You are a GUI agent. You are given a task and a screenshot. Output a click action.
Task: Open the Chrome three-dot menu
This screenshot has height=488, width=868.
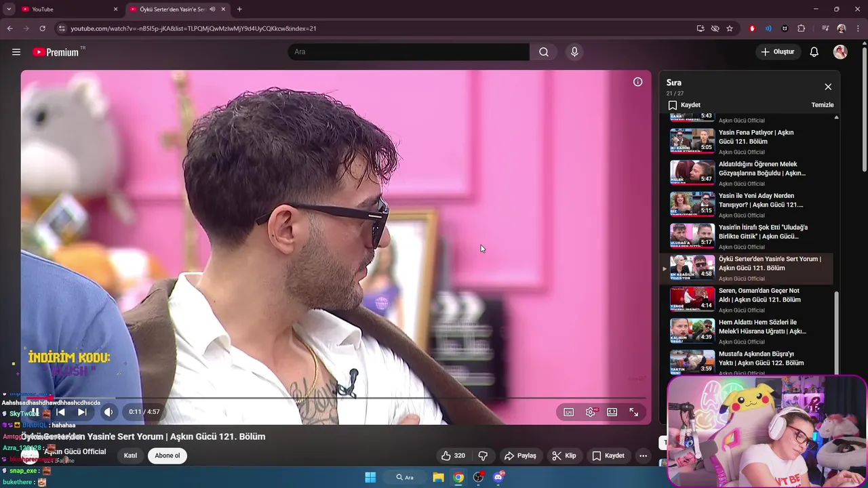(x=857, y=28)
